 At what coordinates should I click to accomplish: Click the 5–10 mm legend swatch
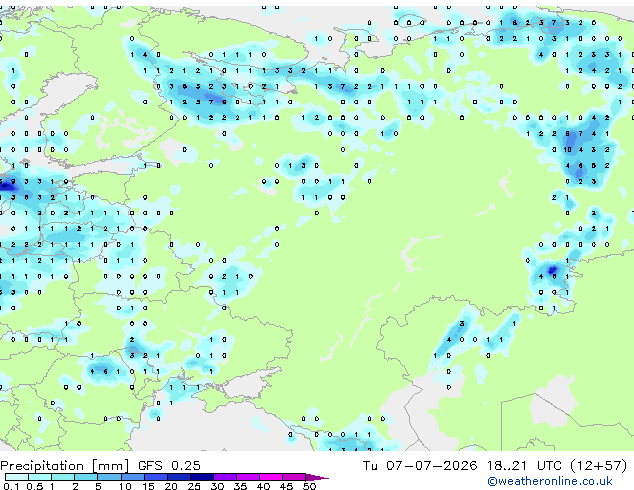[x=110, y=477]
